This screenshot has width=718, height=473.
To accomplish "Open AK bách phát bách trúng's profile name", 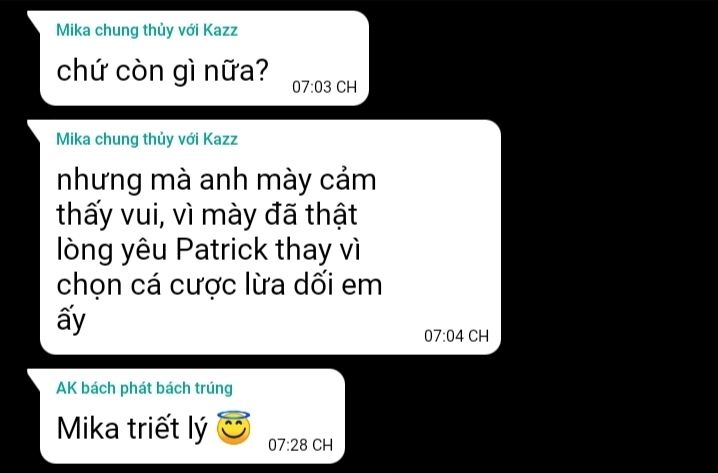I will [144, 388].
